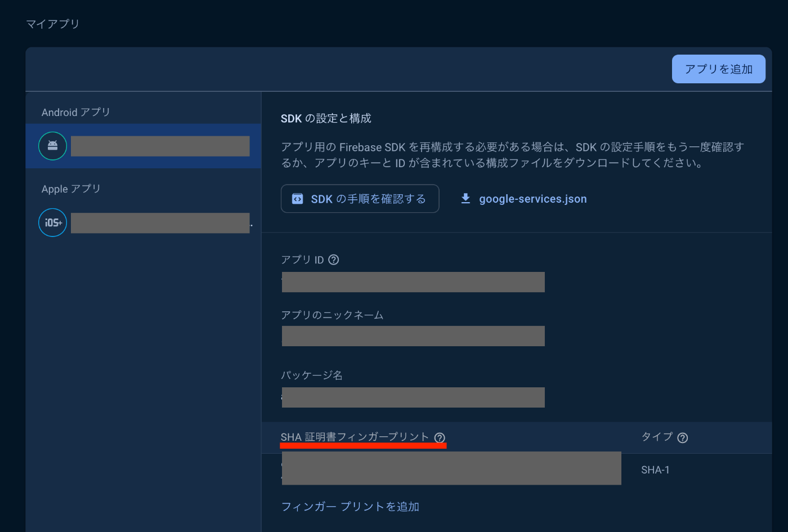The height and width of the screenshot is (532, 788).
Task: Select the Android app icon in sidebar
Action: tap(52, 146)
